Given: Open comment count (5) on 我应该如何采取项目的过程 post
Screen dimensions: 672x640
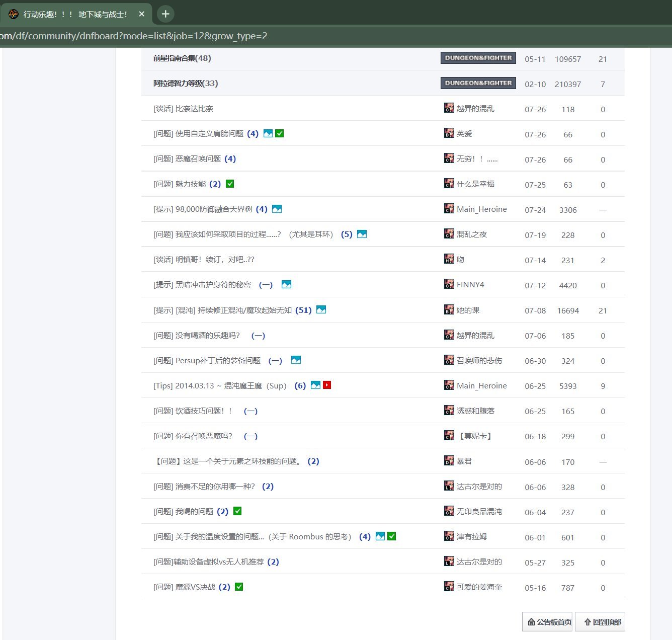Looking at the screenshot, I should 347,234.
